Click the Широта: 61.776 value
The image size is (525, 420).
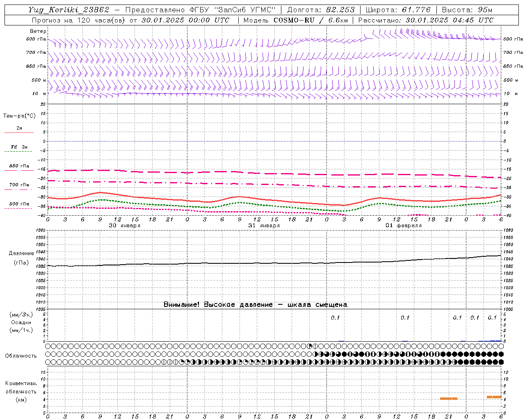click(398, 10)
